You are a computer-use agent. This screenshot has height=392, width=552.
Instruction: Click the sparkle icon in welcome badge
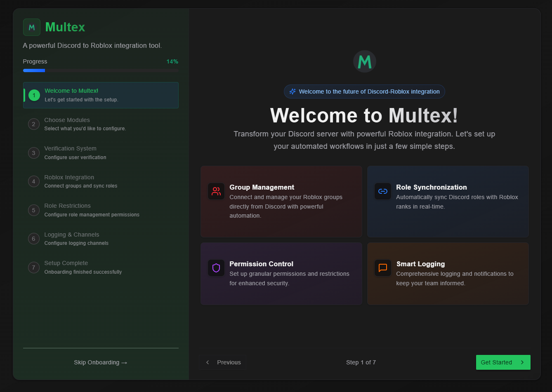click(293, 92)
